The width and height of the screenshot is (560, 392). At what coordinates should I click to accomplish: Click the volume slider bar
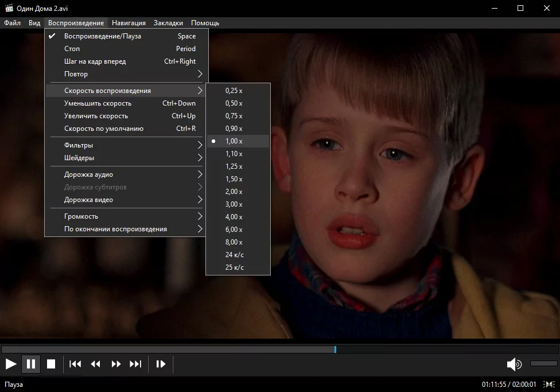[543, 363]
